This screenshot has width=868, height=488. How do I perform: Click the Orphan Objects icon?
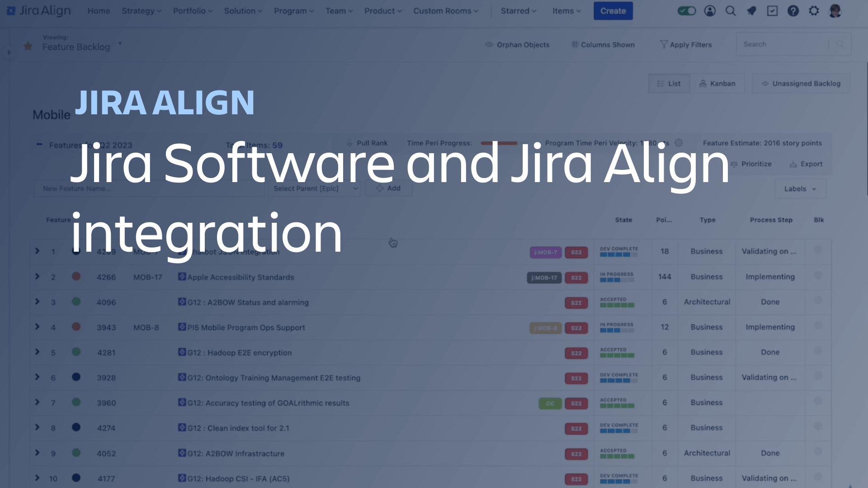point(489,45)
